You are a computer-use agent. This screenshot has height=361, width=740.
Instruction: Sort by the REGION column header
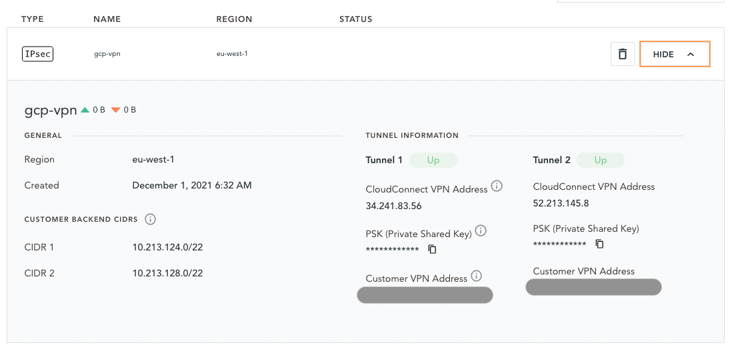pyautogui.click(x=234, y=19)
